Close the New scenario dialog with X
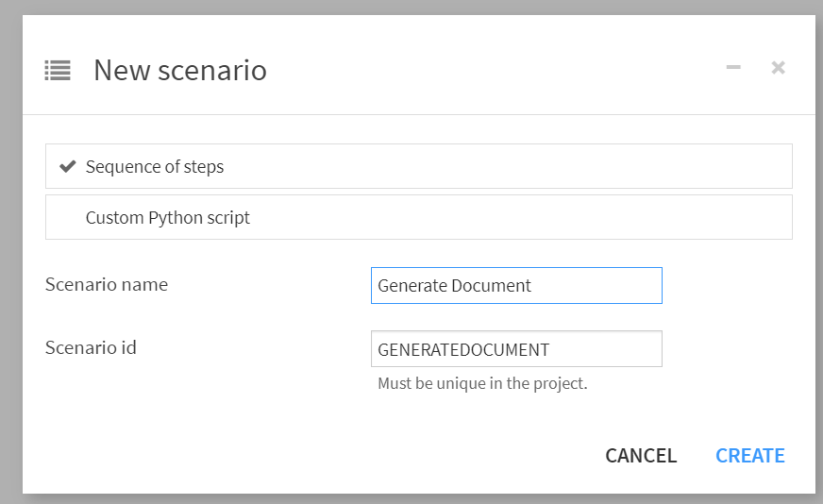This screenshot has width=823, height=504. coord(778,67)
